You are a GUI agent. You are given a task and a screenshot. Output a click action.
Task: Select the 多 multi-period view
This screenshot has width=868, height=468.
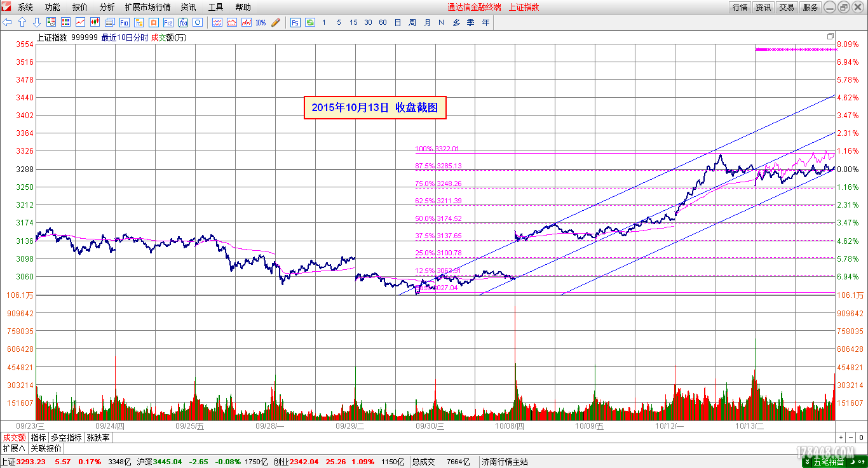tap(456, 22)
